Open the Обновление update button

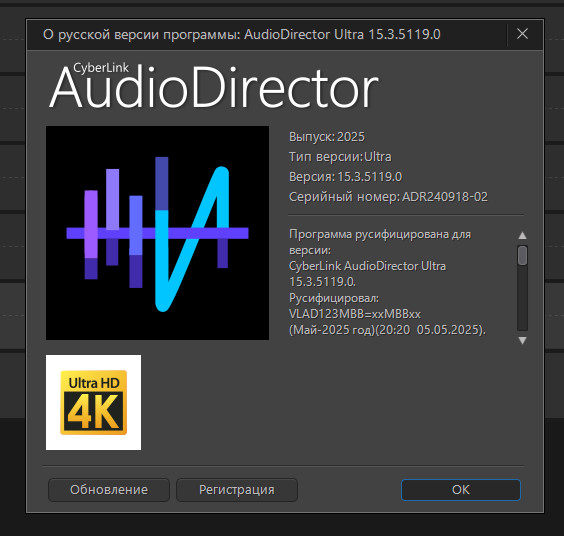pyautogui.click(x=109, y=490)
